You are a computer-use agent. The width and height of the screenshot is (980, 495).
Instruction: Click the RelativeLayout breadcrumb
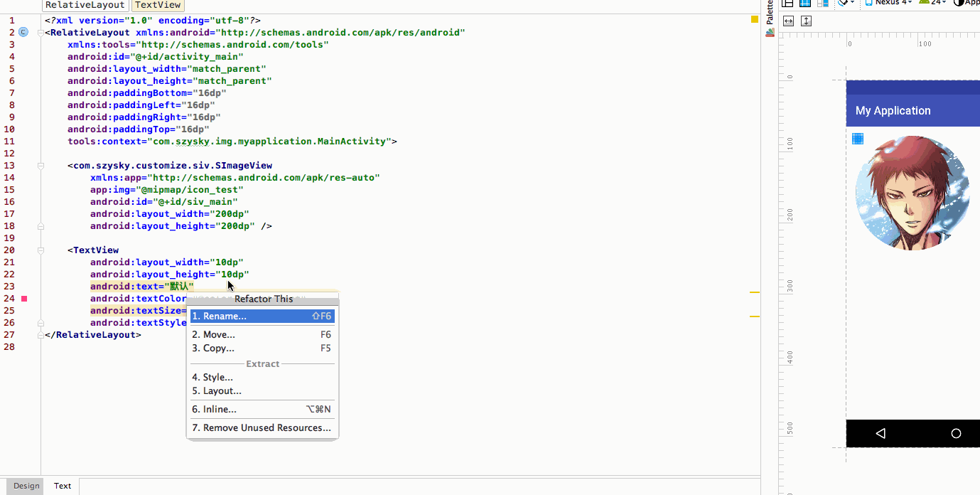tap(85, 5)
